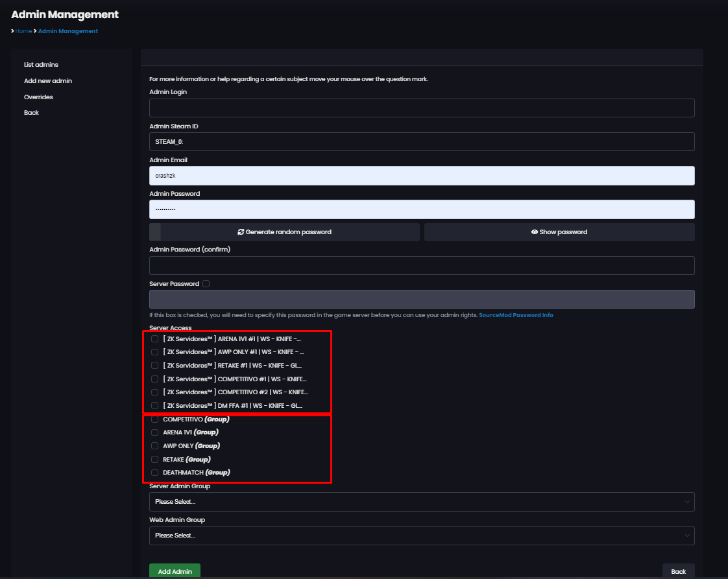Navigate to Home via the breadcrumb
The height and width of the screenshot is (579, 728).
24,30
